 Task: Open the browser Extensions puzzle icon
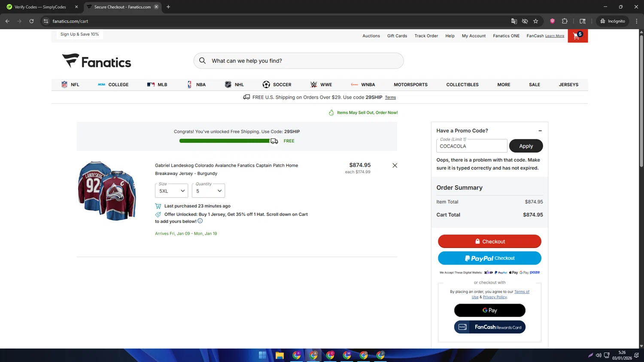point(565,21)
